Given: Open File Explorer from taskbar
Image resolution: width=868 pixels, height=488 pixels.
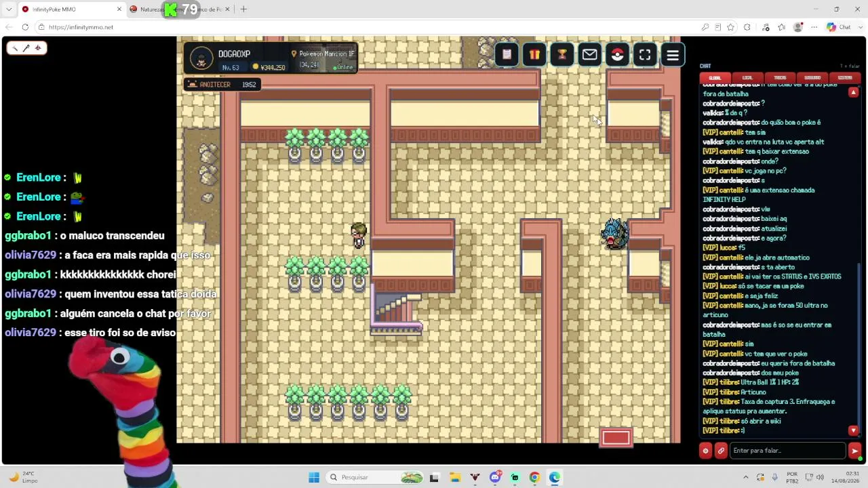Looking at the screenshot, I should (x=454, y=477).
